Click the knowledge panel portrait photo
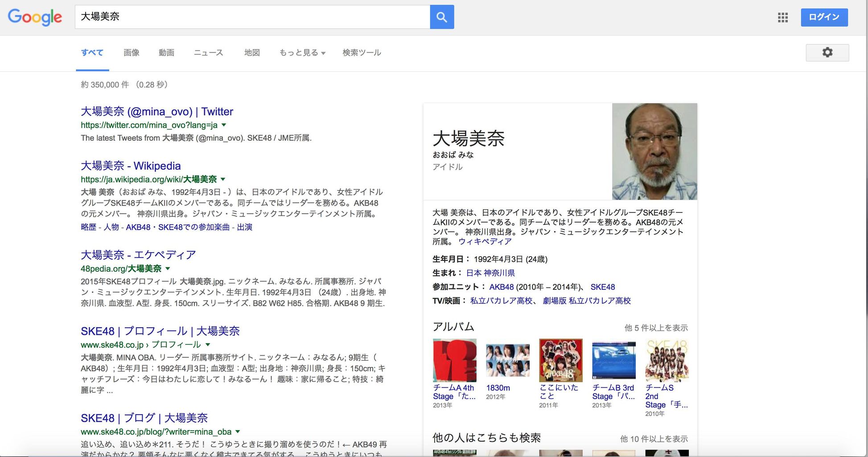This screenshot has height=457, width=868. click(x=654, y=151)
